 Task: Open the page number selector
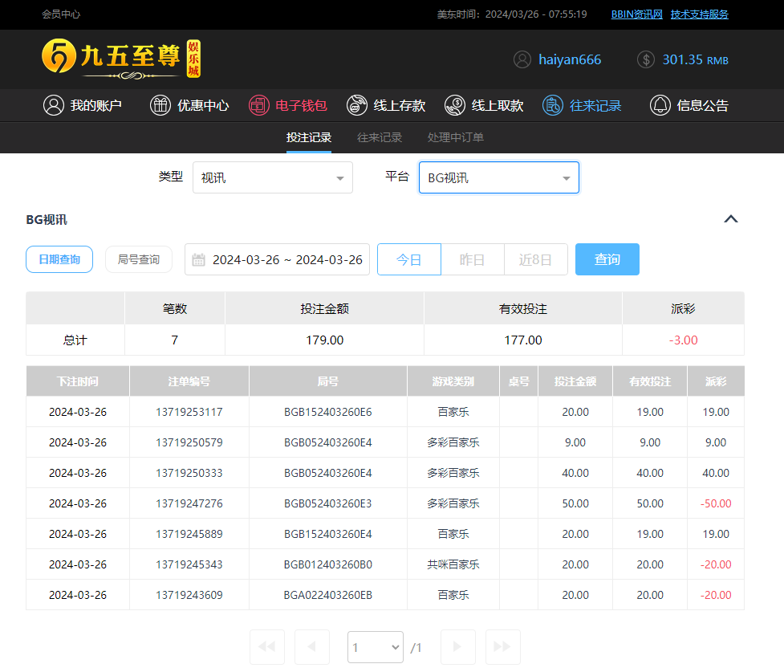(375, 646)
